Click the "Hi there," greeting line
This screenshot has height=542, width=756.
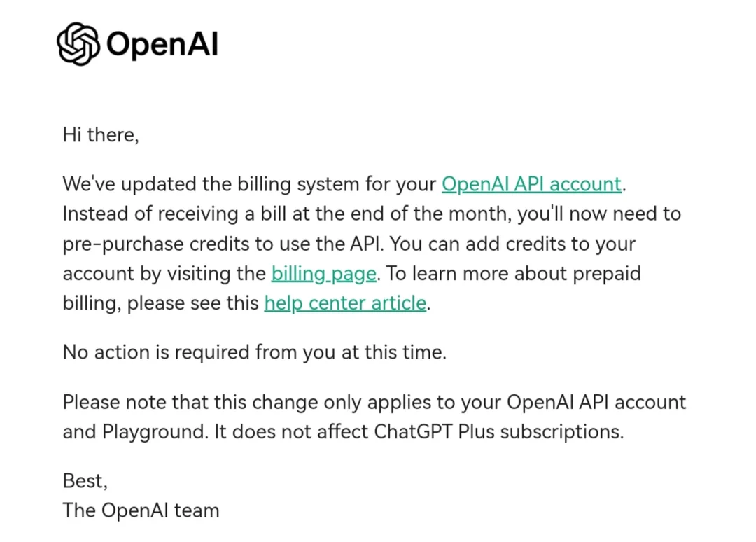101,135
